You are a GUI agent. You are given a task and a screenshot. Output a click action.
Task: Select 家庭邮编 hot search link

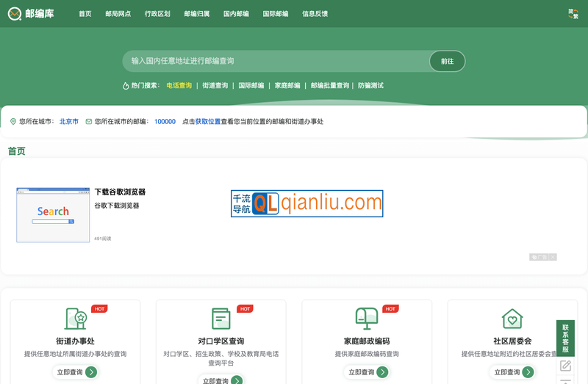coord(287,86)
